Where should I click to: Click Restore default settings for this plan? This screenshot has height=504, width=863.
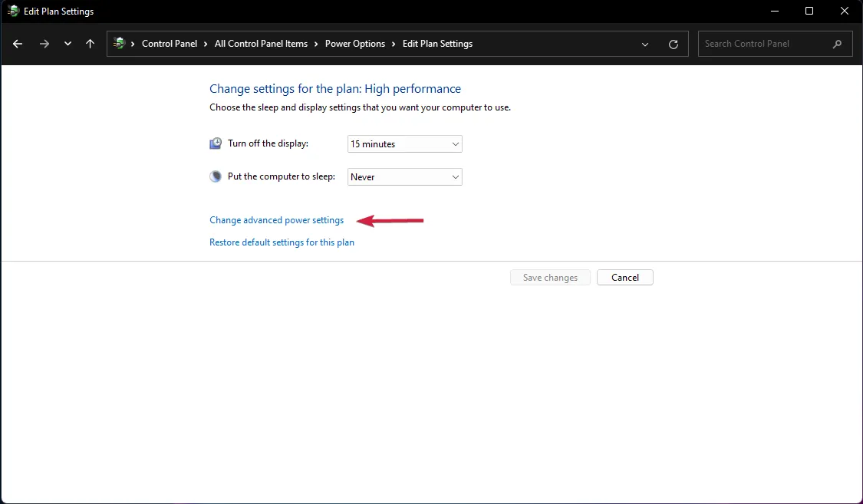[x=282, y=242]
